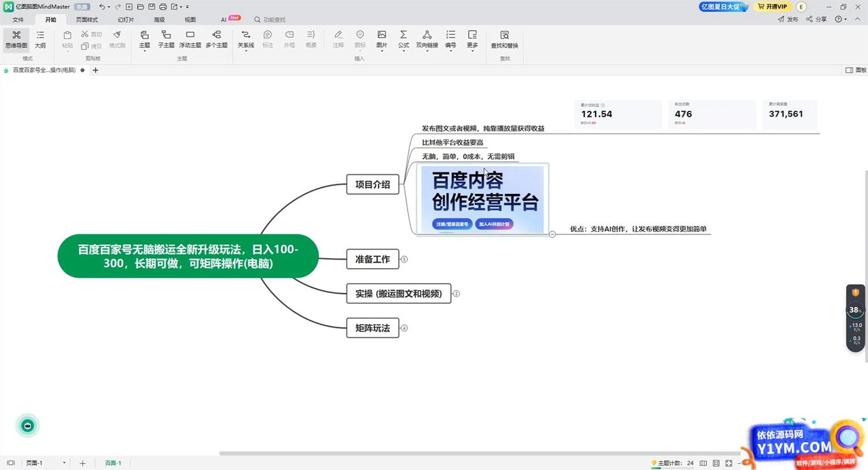
Task: Expand the 准备工作 branch
Action: [x=404, y=259]
